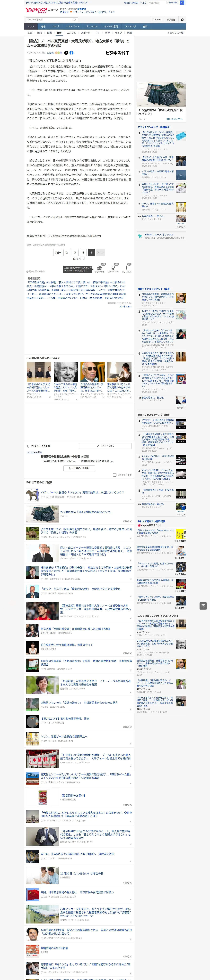210x980 pixels.
Task: Focus the web search input at top
Action: point(157,3)
